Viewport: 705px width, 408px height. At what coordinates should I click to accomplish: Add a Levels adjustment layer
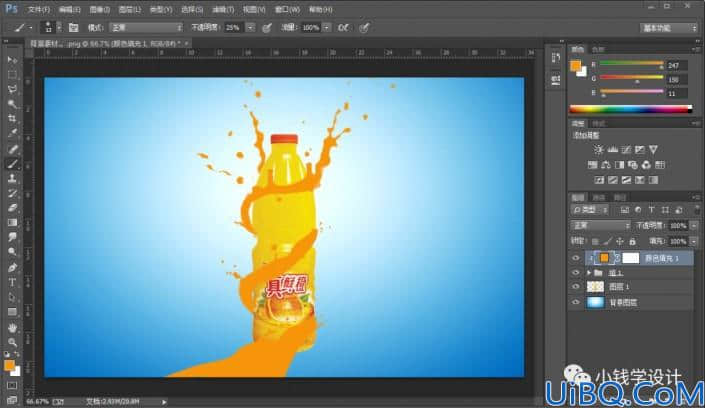(612, 149)
